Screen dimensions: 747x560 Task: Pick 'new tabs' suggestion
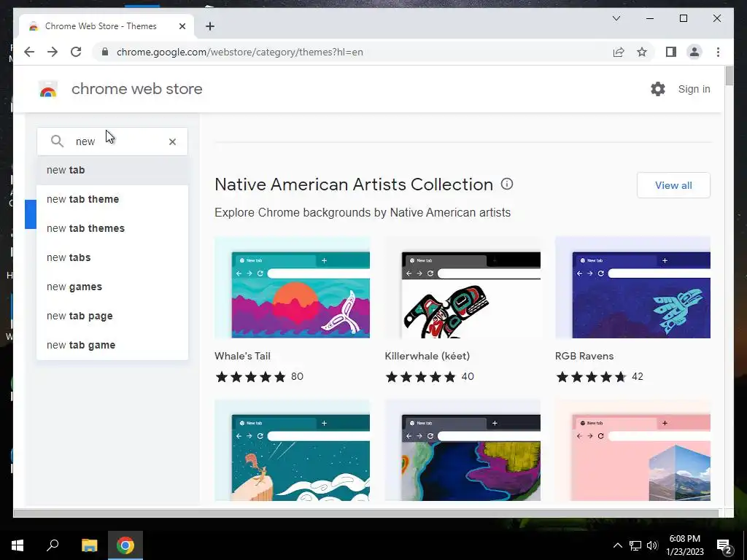pos(112,257)
